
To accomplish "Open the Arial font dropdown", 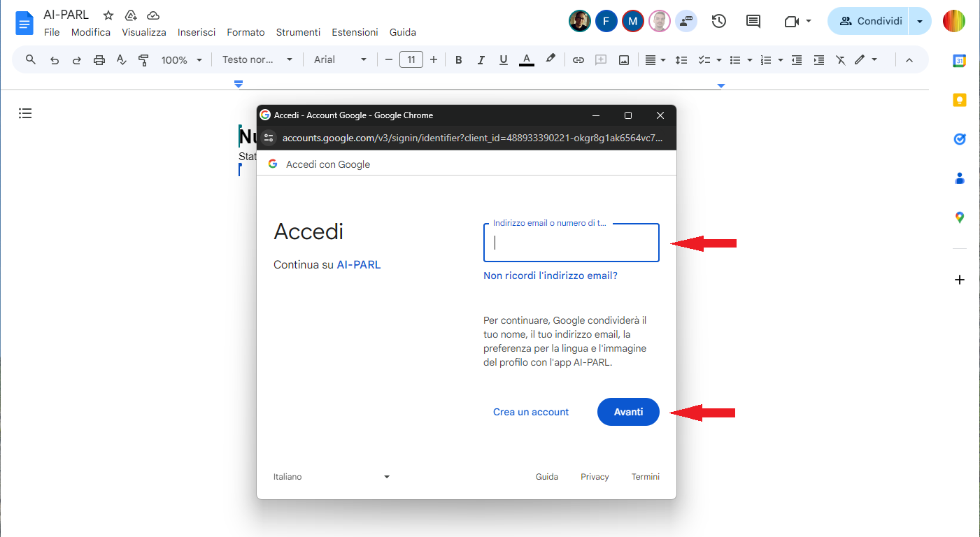I will 340,60.
